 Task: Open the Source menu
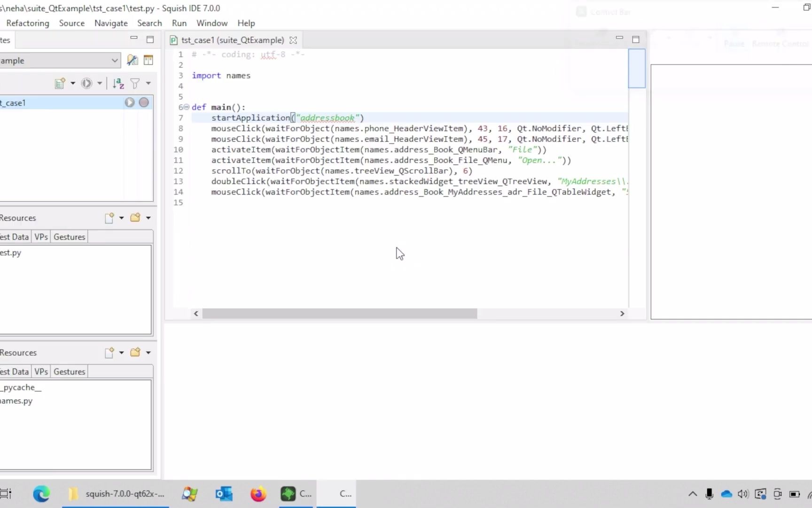[x=72, y=23]
